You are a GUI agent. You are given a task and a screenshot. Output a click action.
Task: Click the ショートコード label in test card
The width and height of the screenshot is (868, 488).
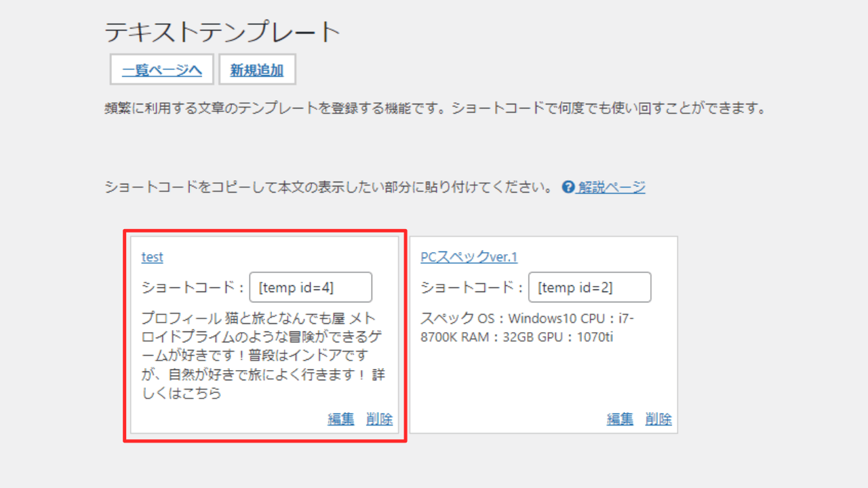[x=193, y=287]
